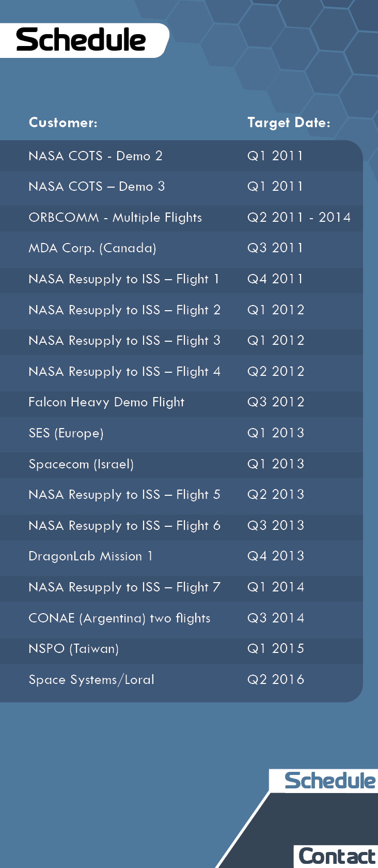Select the NSPO (Taiwan) row

[181, 649]
